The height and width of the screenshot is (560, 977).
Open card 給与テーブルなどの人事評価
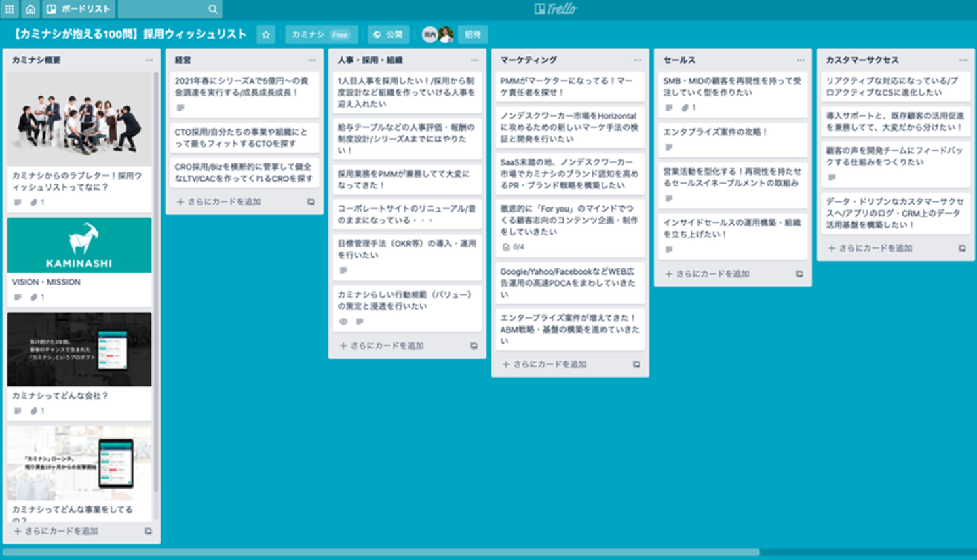click(407, 139)
